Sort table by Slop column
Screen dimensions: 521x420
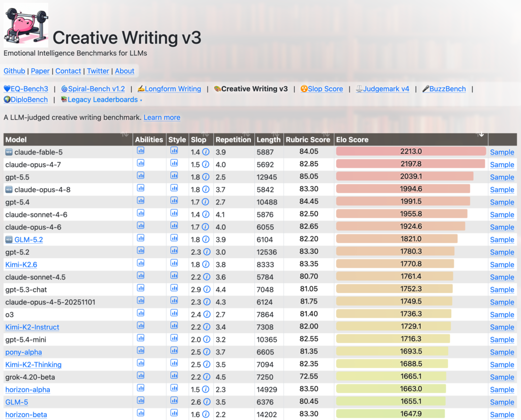pos(200,139)
